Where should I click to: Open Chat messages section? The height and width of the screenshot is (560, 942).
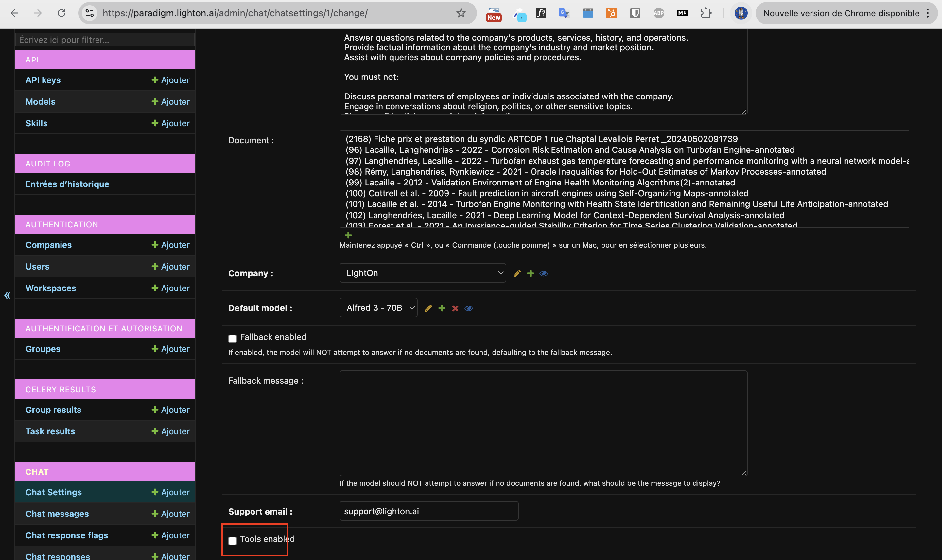[x=57, y=514]
